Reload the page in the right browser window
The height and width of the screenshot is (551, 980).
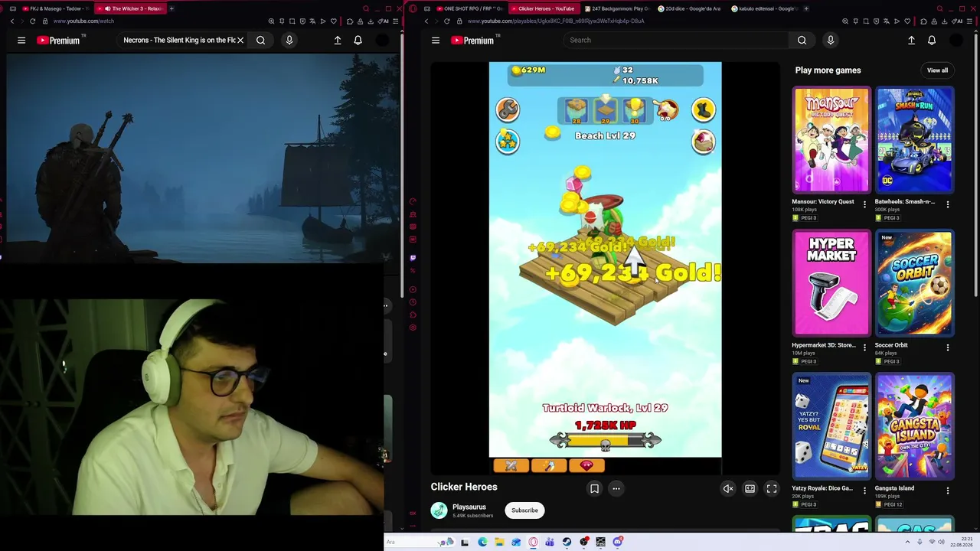click(446, 21)
